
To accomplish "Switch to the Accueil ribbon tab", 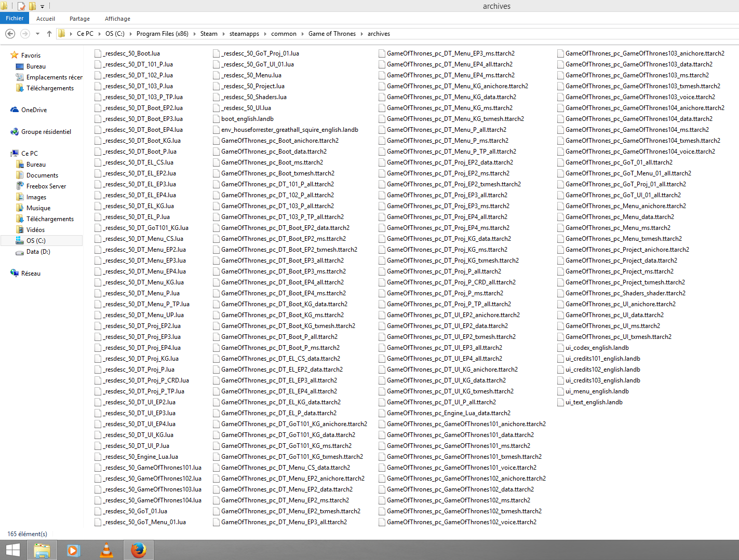I will (x=46, y=19).
